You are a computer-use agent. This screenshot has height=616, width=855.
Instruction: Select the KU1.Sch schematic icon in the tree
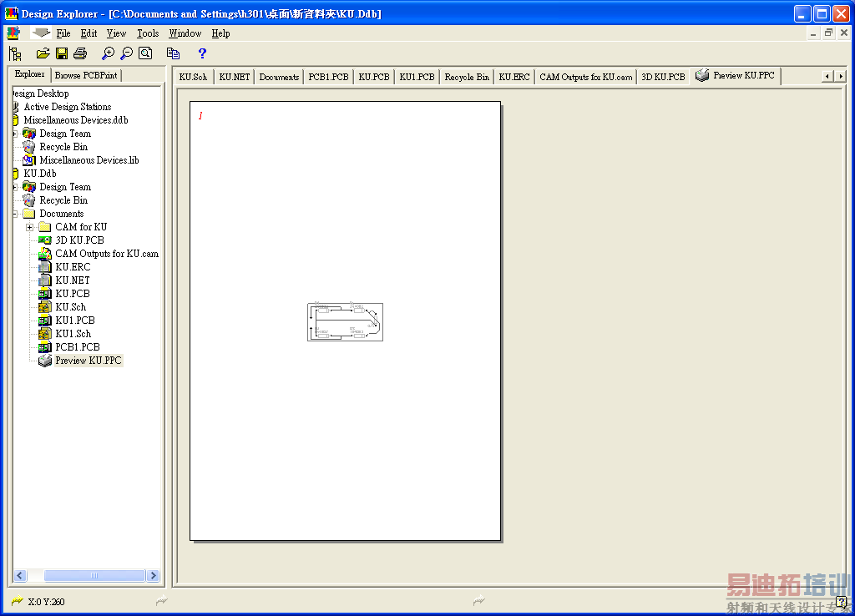click(45, 334)
